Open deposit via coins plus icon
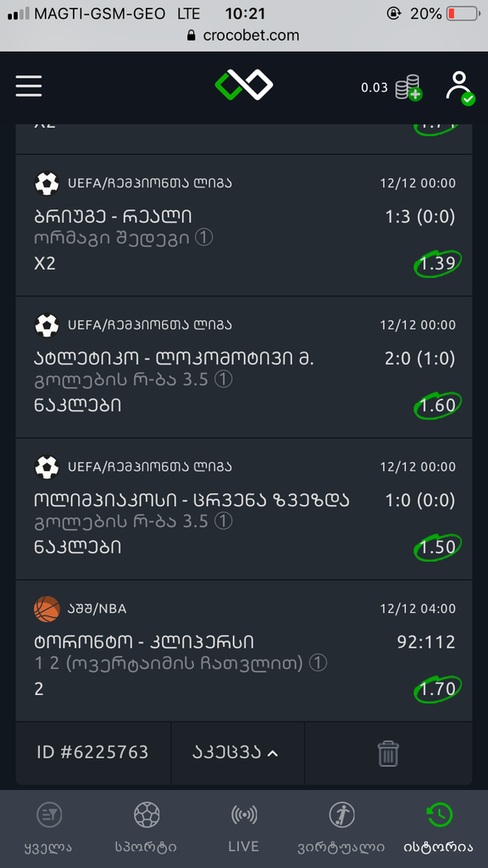This screenshot has width=488, height=868. 408,87
